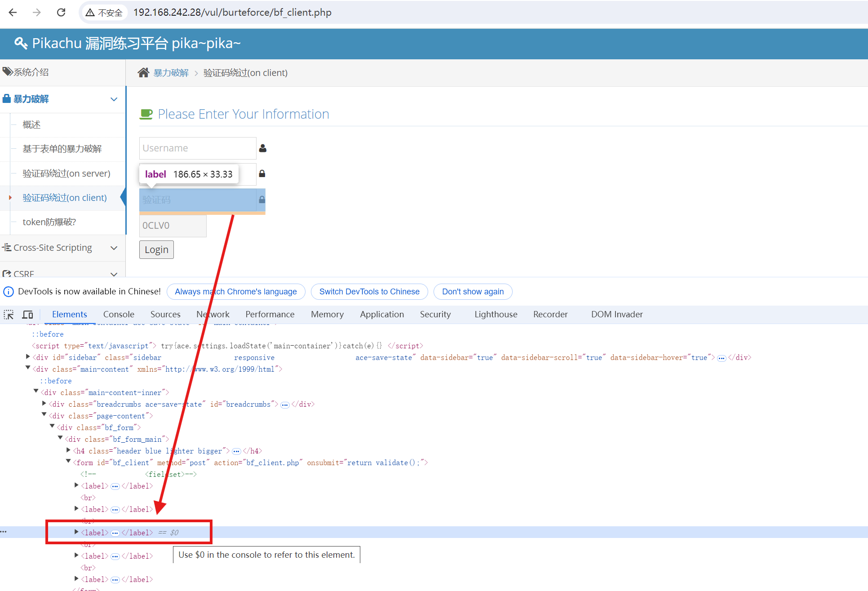Click the ellipsis in the selected label node
868x591 pixels.
115,533
